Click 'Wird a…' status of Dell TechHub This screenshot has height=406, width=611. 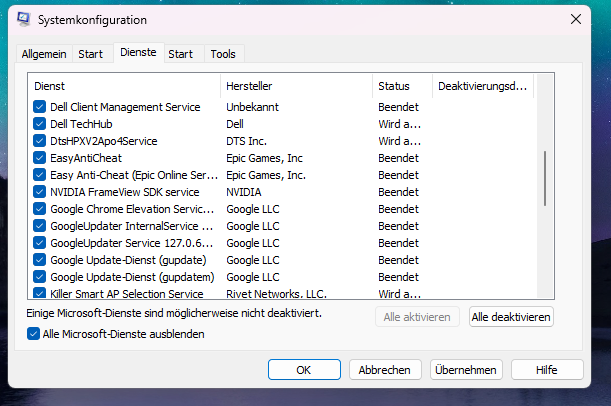coord(399,124)
